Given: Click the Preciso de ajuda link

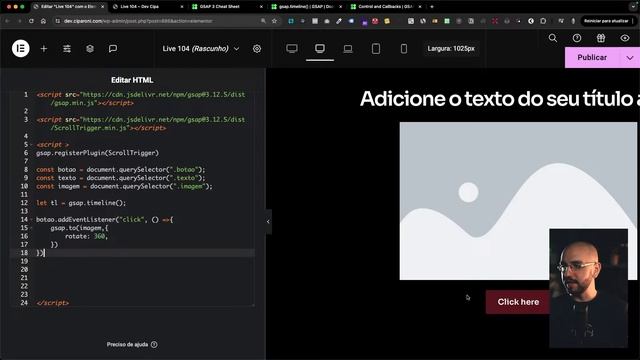Looking at the screenshot, I should (x=132, y=344).
